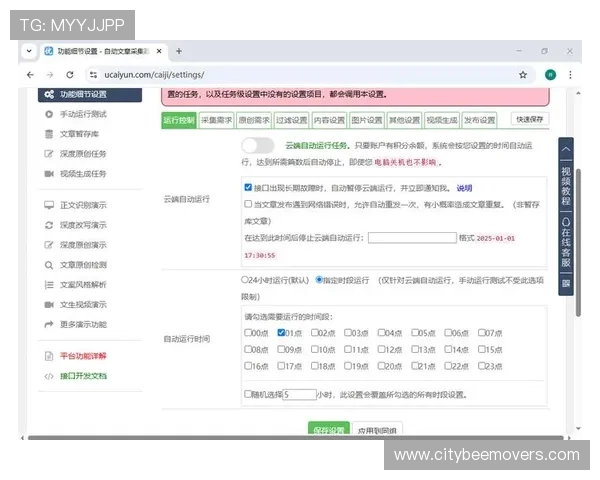This screenshot has width=600, height=480.
Task: Click the vertical page scrollbar thumb
Action: click(x=578, y=242)
